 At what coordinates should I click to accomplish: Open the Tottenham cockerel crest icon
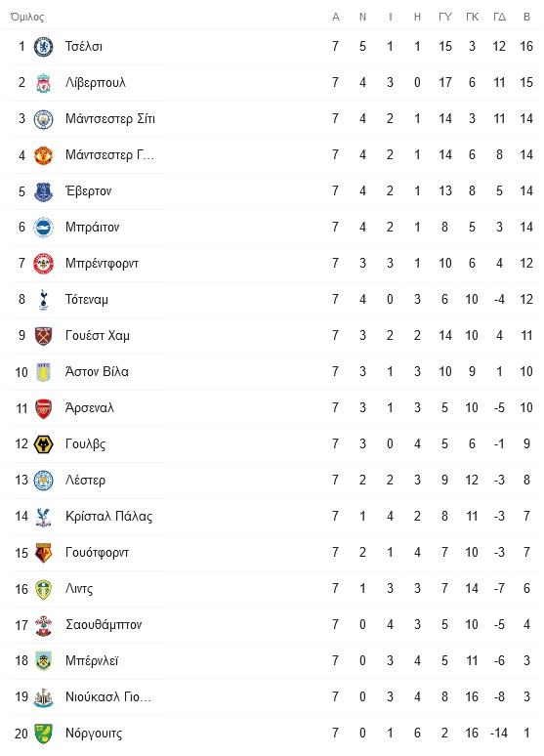(43, 300)
